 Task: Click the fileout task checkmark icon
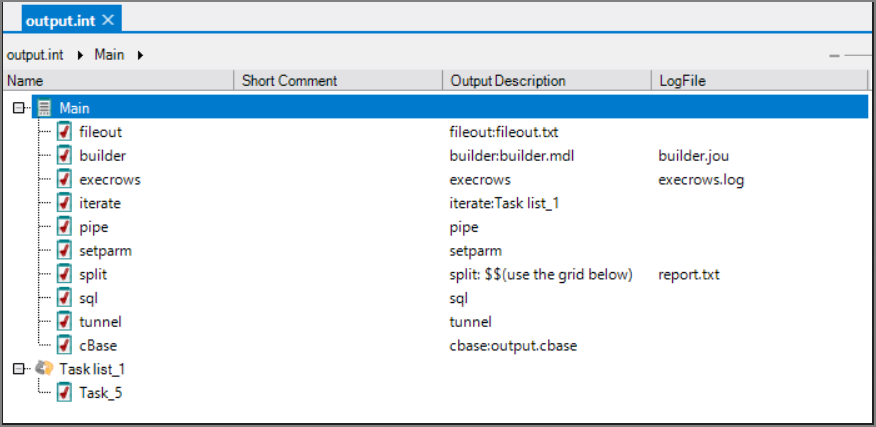(x=64, y=131)
